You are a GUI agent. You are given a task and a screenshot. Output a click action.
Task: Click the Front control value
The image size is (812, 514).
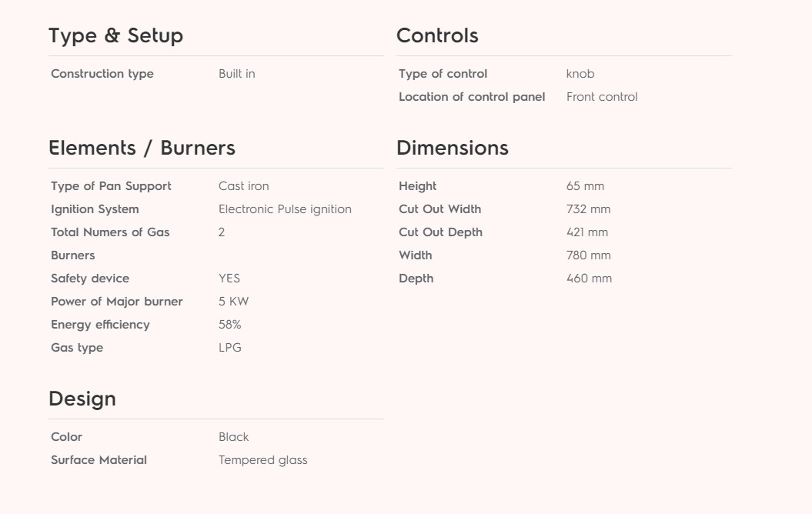point(602,97)
